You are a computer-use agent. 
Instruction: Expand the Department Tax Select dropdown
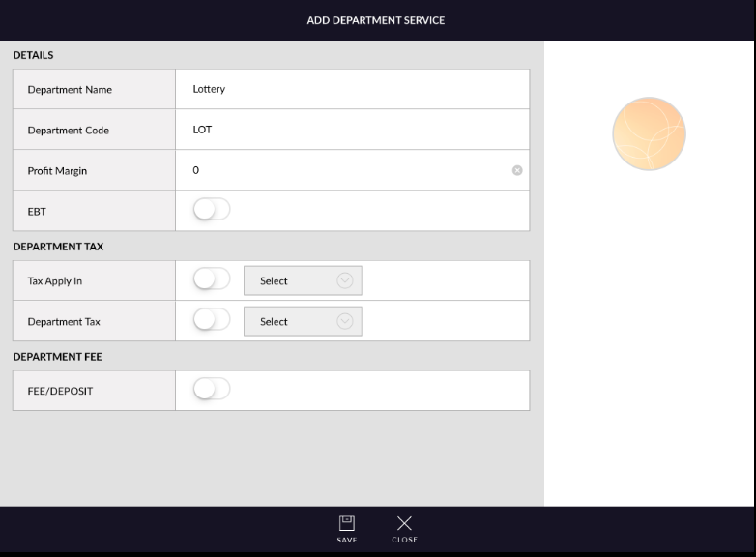303,322
